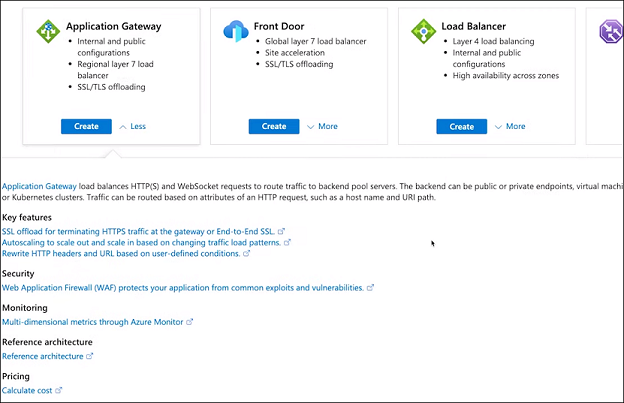Click the Front Door cloud icon
Image resolution: width=624 pixels, height=403 pixels.
[236, 31]
